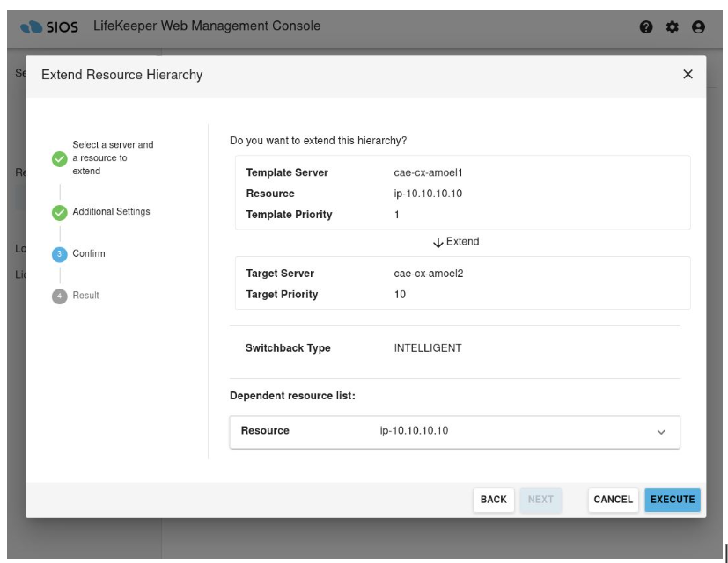Click the Additional Settings checkmark step icon
This screenshot has height=563, width=728.
(59, 212)
